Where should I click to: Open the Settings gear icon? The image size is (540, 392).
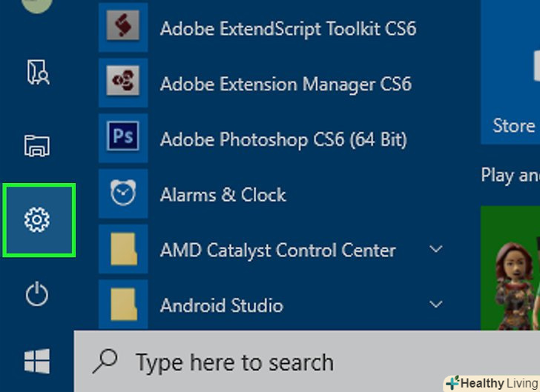[x=37, y=220]
